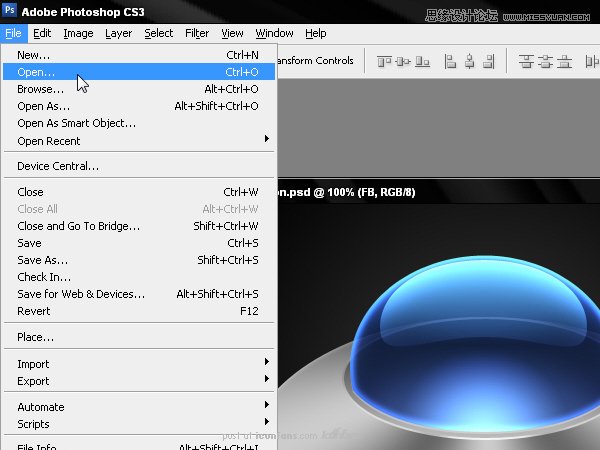Open the Image menu
The width and height of the screenshot is (600, 450).
pyautogui.click(x=78, y=33)
